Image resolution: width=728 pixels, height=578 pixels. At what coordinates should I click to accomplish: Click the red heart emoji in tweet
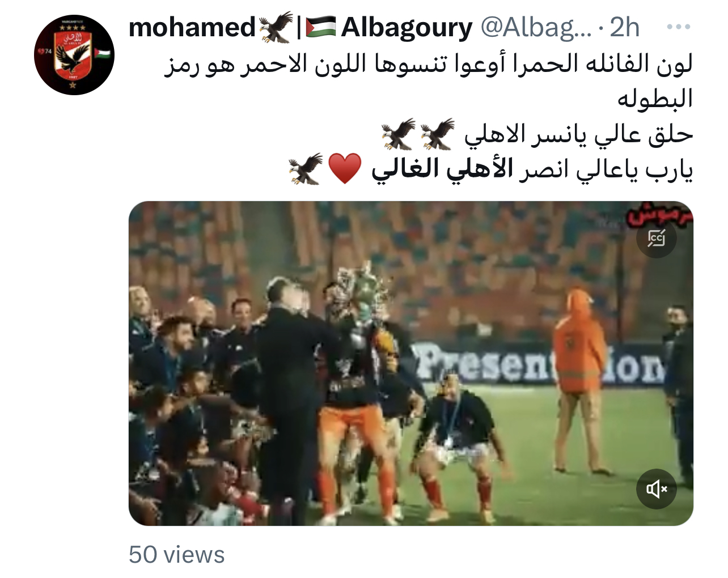click(345, 169)
